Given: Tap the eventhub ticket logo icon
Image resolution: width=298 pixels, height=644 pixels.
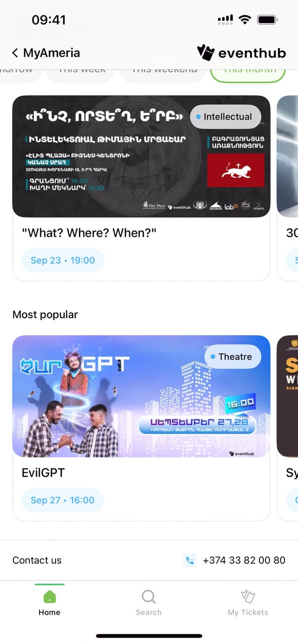Looking at the screenshot, I should (x=205, y=52).
